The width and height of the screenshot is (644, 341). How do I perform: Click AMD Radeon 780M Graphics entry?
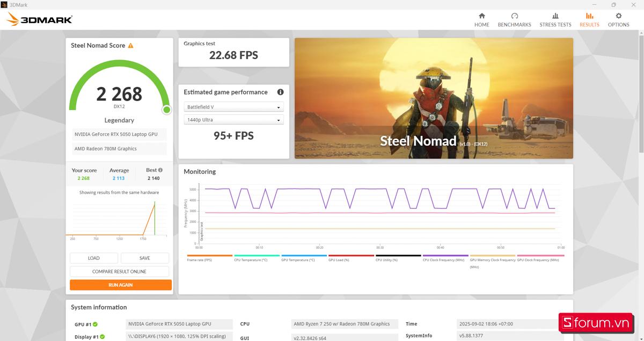coord(119,149)
